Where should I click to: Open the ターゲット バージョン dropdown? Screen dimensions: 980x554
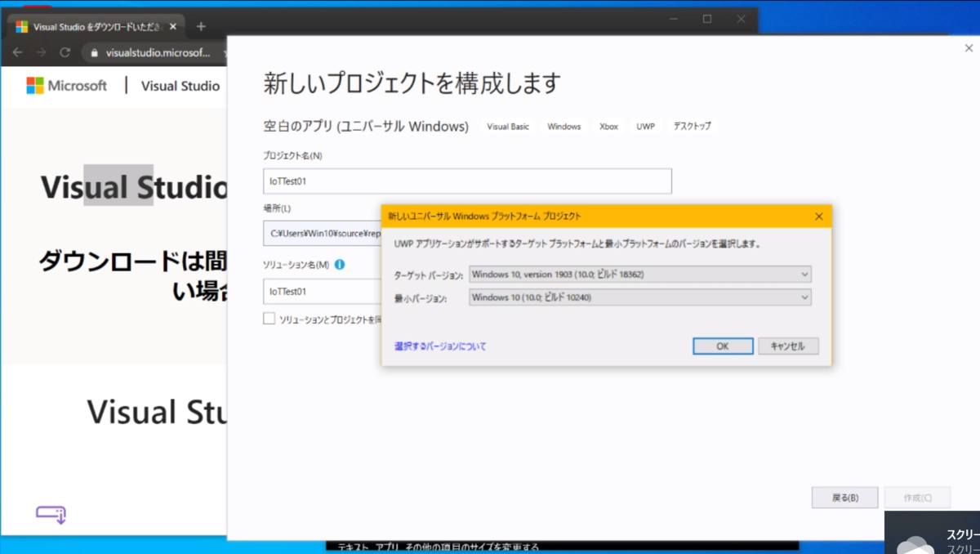click(805, 275)
